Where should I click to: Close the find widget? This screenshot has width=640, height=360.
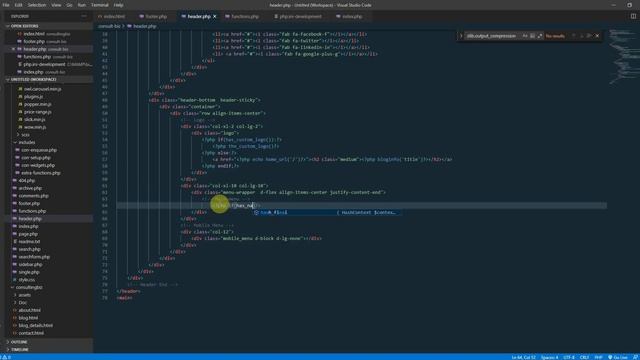tap(597, 36)
